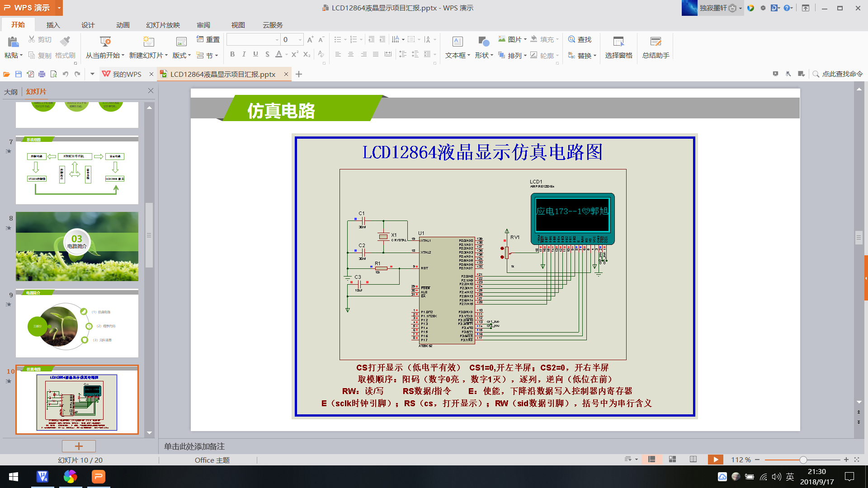Adjust the zoom slider handle
Image resolution: width=868 pixels, height=488 pixels.
click(803, 460)
